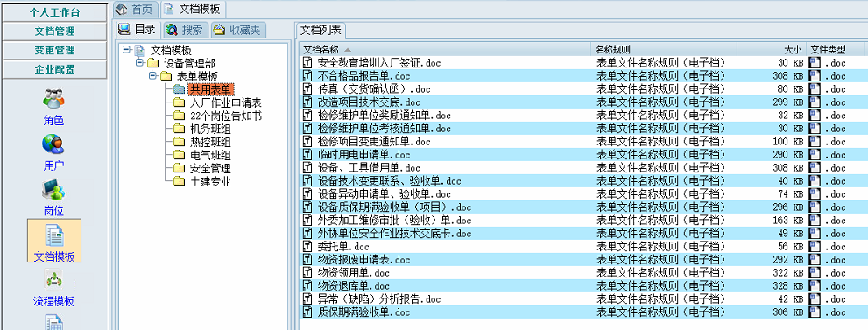Open the 变更管理 sidebar section

54,50
